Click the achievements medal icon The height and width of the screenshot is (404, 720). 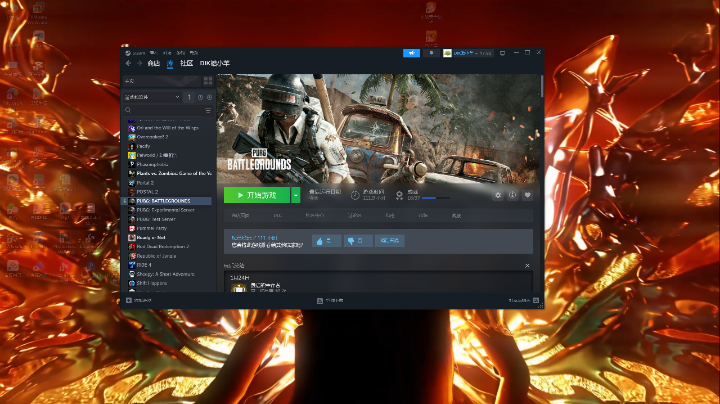(399, 195)
